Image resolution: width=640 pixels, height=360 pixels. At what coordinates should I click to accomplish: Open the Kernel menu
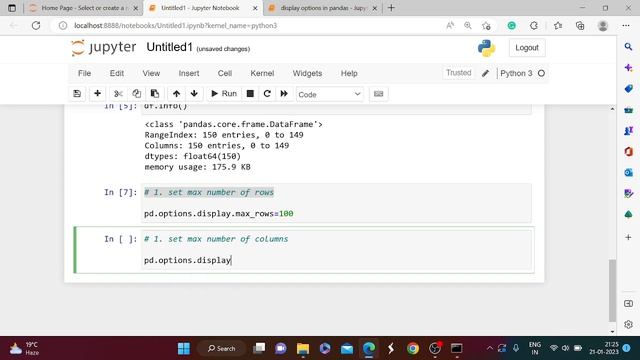(262, 73)
